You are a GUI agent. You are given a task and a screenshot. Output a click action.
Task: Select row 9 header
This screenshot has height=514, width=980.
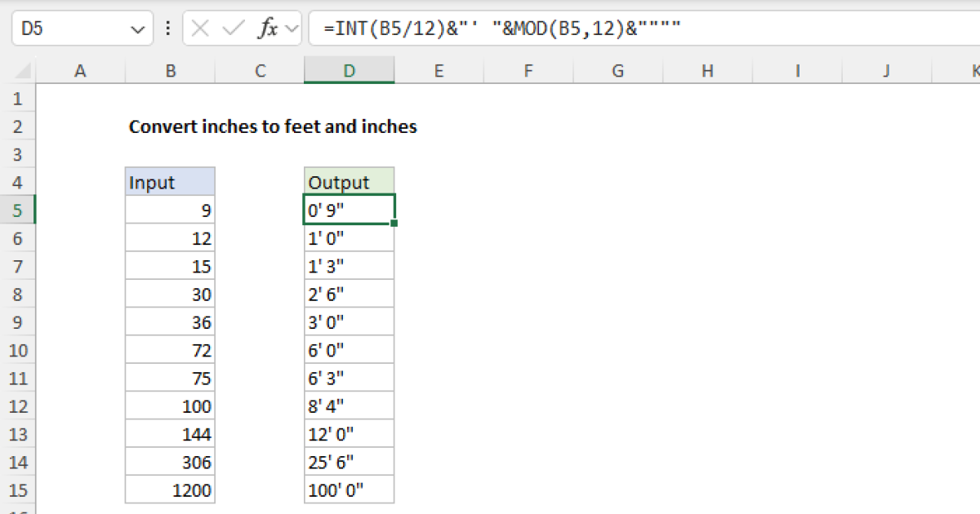tap(18, 322)
